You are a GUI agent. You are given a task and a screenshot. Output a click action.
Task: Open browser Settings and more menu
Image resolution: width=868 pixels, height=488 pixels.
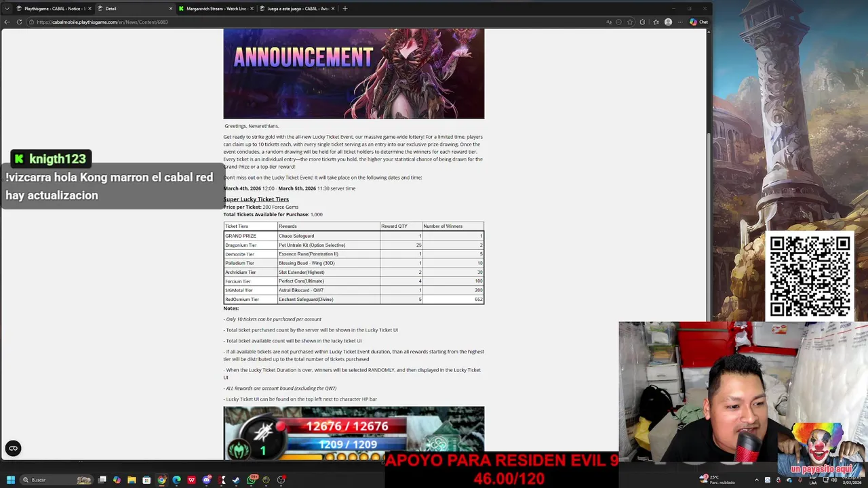[680, 22]
